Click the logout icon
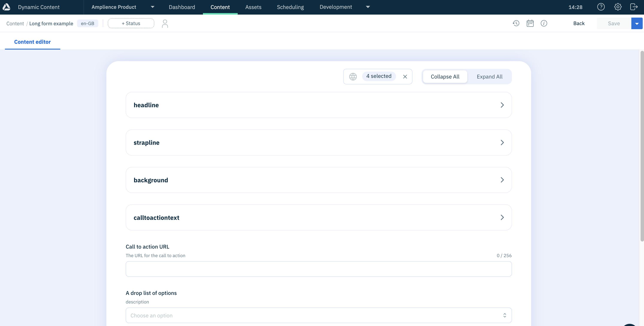This screenshot has height=326, width=644. [x=634, y=7]
